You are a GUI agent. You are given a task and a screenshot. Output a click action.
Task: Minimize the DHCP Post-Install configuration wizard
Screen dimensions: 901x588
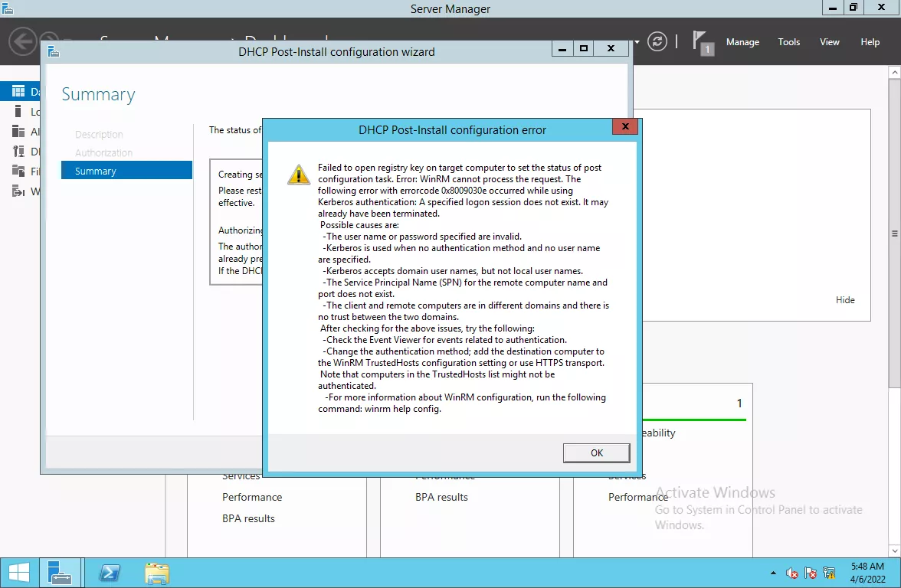tap(562, 49)
